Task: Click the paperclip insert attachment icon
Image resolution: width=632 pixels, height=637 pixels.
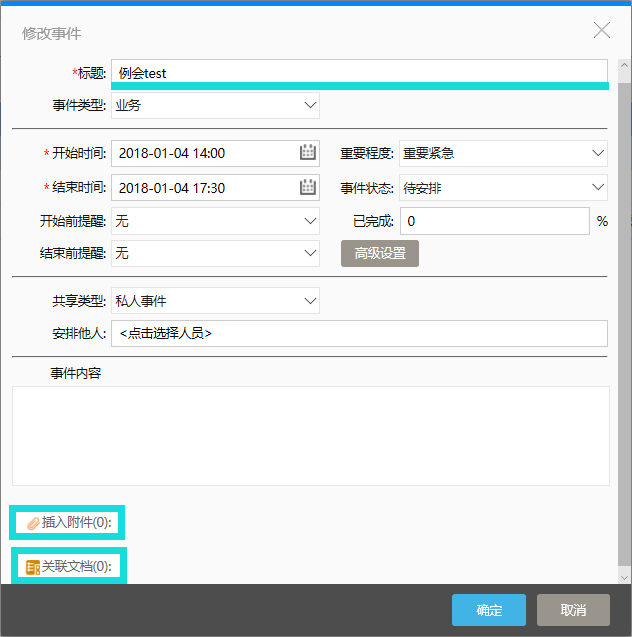Action: 32,523
